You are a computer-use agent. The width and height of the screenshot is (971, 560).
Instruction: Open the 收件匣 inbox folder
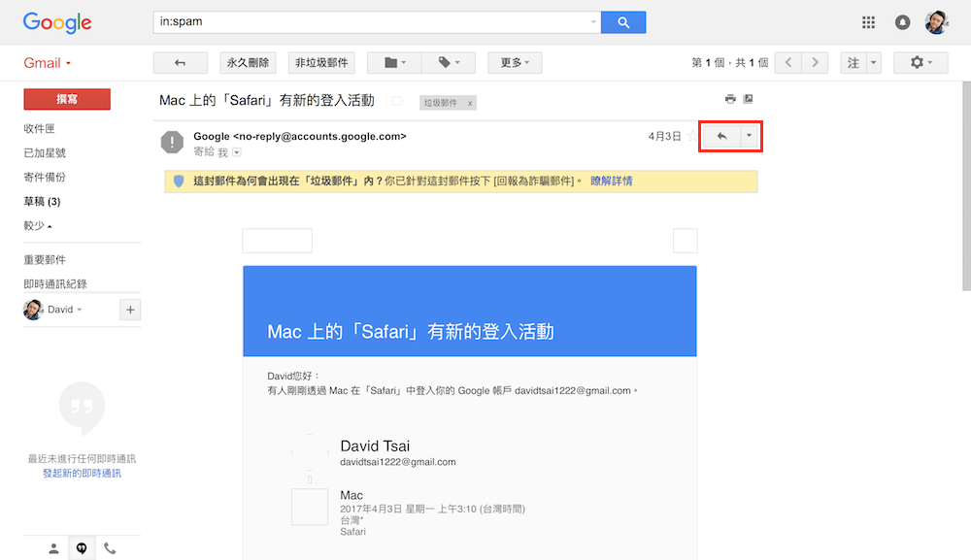pyautogui.click(x=40, y=129)
